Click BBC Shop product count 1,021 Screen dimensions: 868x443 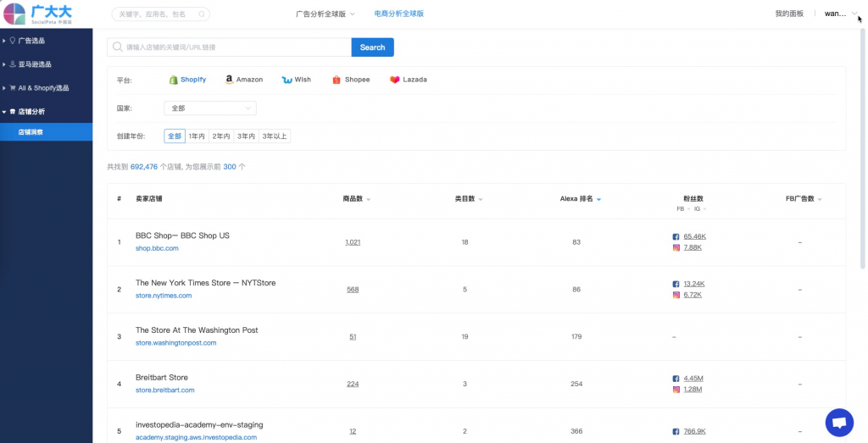[353, 242]
